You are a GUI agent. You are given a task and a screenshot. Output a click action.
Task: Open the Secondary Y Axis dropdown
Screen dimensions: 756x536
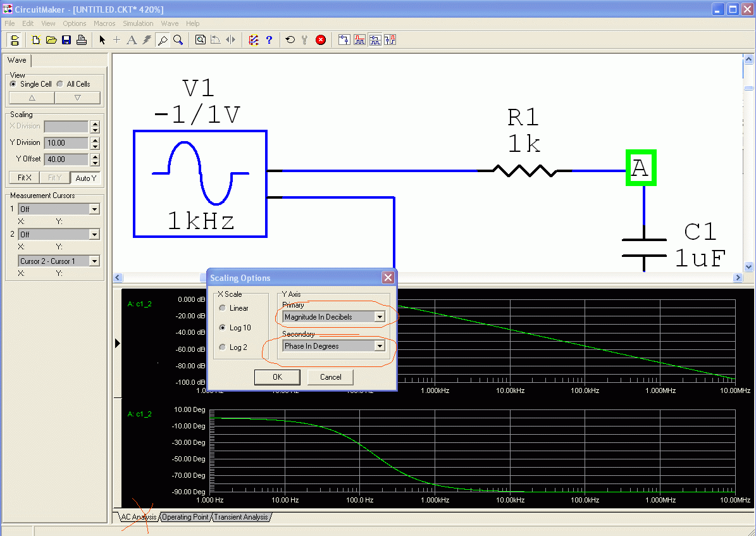(x=380, y=346)
